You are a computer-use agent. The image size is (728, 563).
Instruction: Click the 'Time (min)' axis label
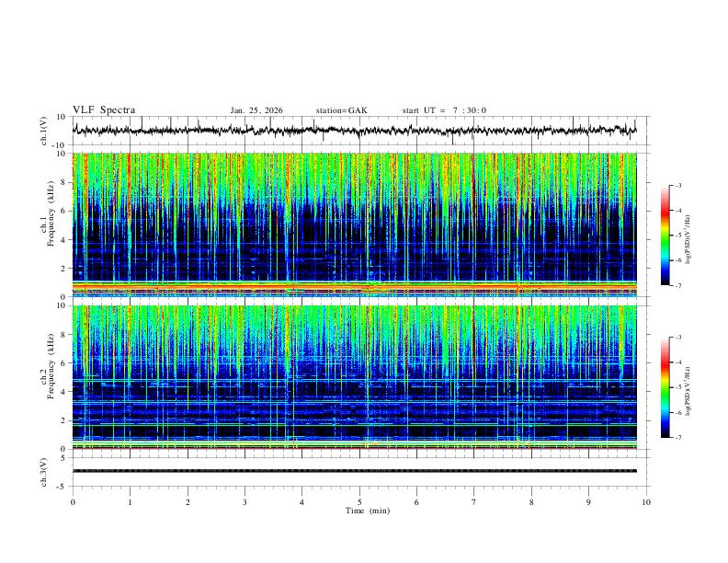pyautogui.click(x=368, y=511)
